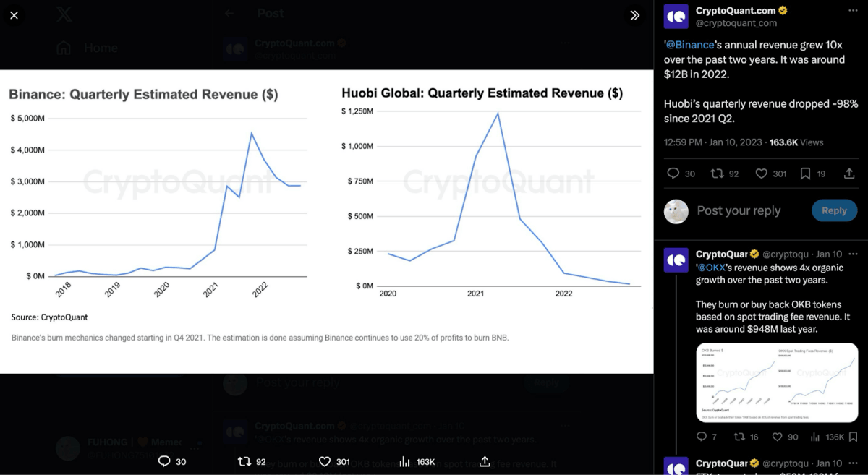The image size is (868, 475).
Task: Click the blue Reply button
Action: tap(834, 210)
